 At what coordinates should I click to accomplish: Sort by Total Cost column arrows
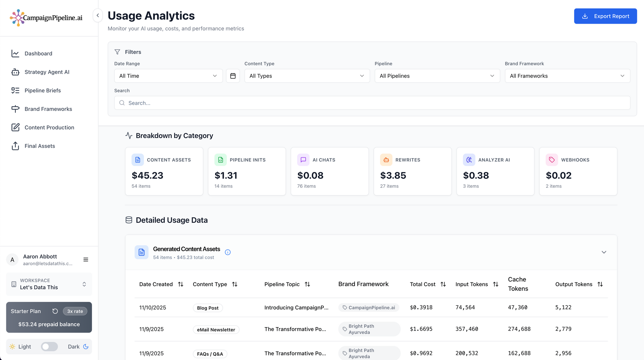(443, 284)
